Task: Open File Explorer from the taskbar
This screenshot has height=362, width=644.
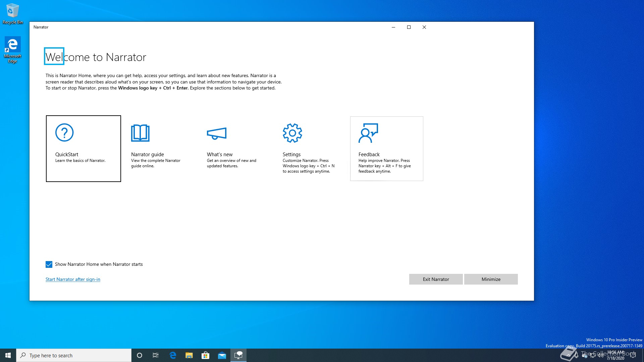Action: click(x=189, y=355)
